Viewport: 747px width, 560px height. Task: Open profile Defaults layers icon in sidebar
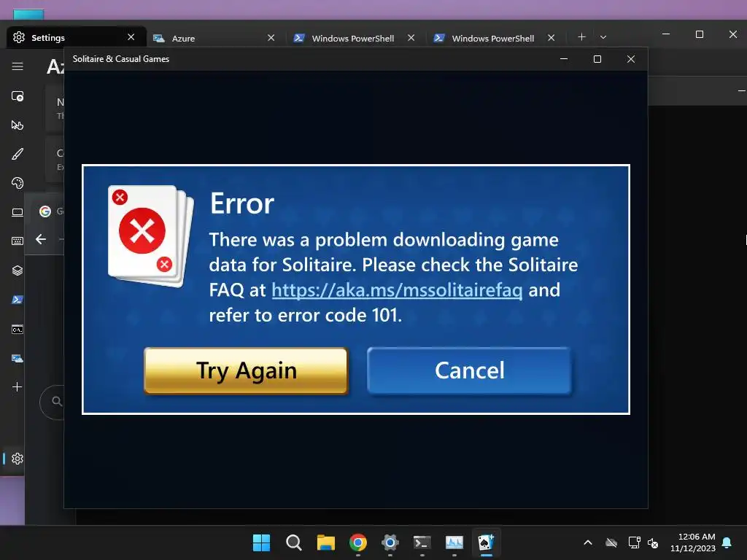(18, 271)
